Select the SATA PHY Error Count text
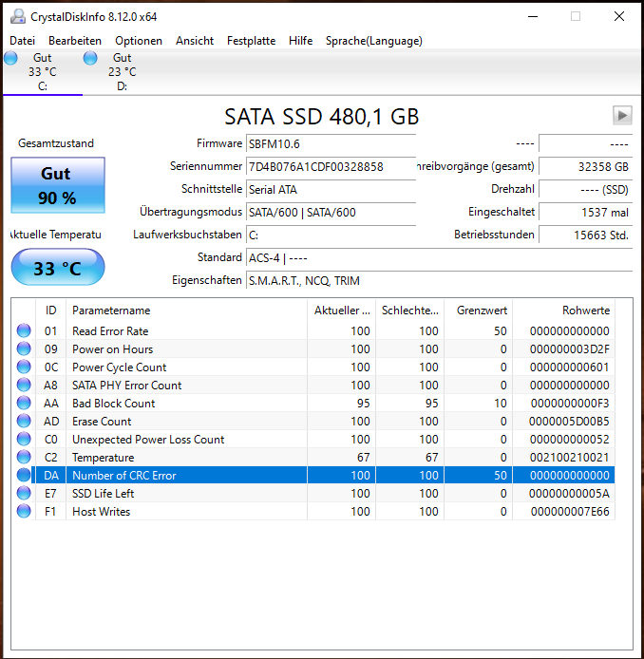The height and width of the screenshot is (659, 644). click(126, 386)
